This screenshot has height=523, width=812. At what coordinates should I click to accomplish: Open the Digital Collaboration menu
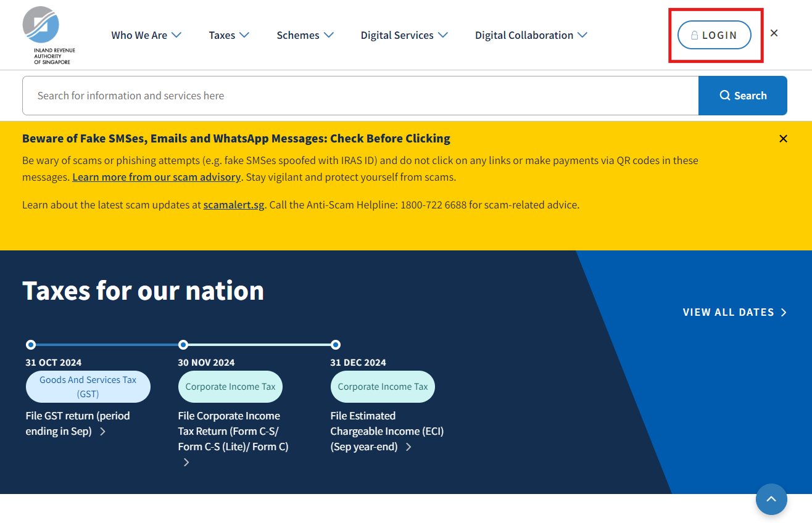tap(531, 35)
